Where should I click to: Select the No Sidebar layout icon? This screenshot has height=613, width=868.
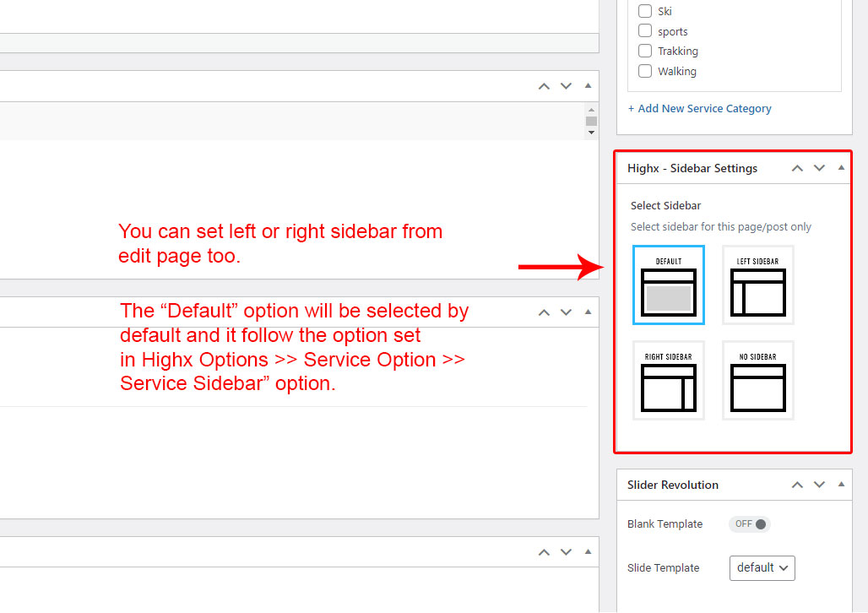tap(757, 380)
